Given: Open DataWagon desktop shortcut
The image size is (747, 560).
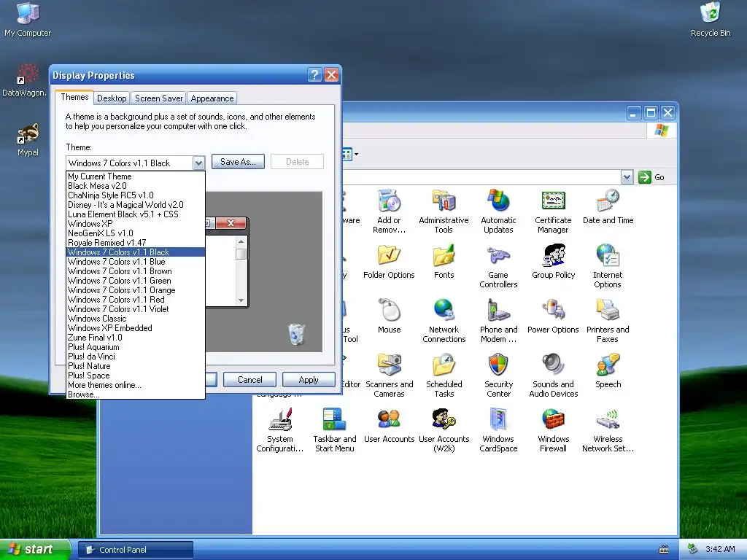Looking at the screenshot, I should 24,80.
